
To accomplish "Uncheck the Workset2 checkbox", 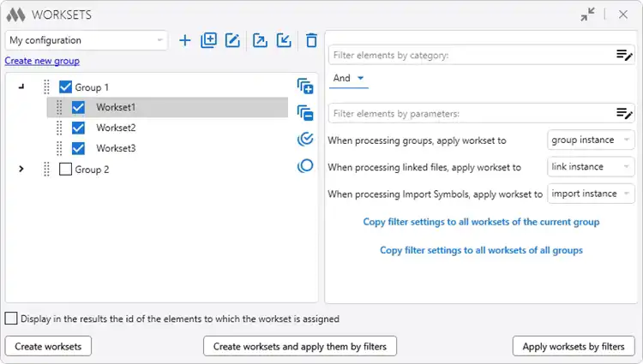I will [x=78, y=128].
